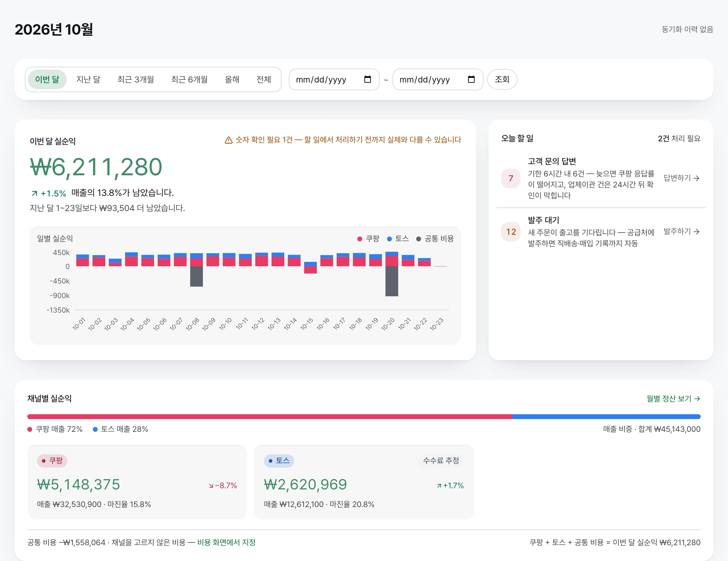
Task: Open 발주하기 for pending orders
Action: coord(681,232)
